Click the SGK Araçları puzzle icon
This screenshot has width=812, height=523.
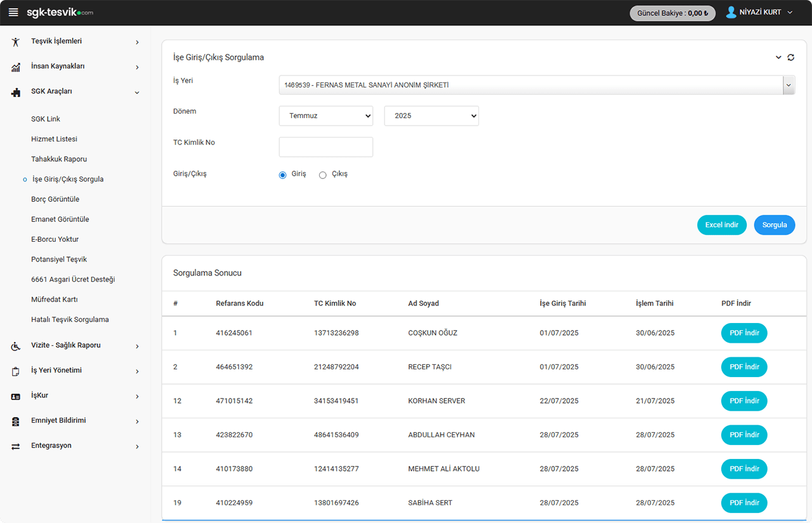(x=16, y=92)
